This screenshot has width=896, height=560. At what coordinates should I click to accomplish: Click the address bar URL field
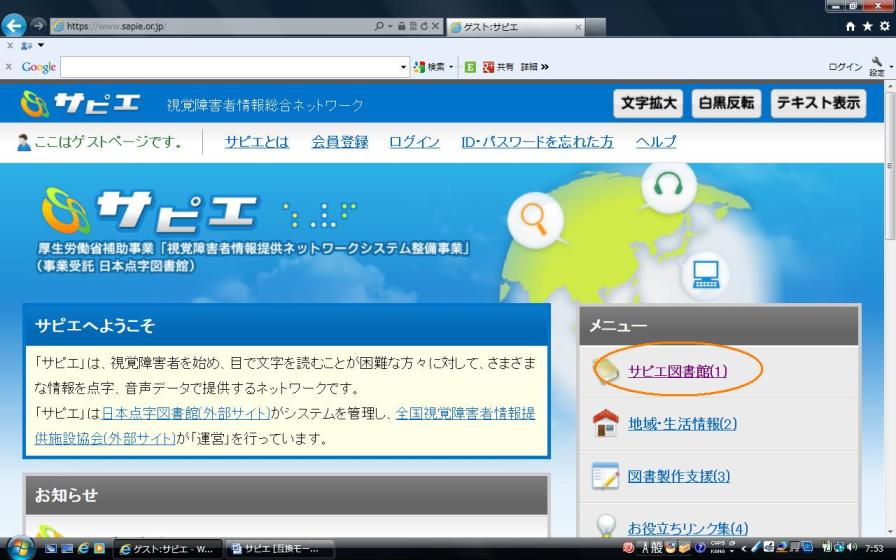click(x=211, y=26)
